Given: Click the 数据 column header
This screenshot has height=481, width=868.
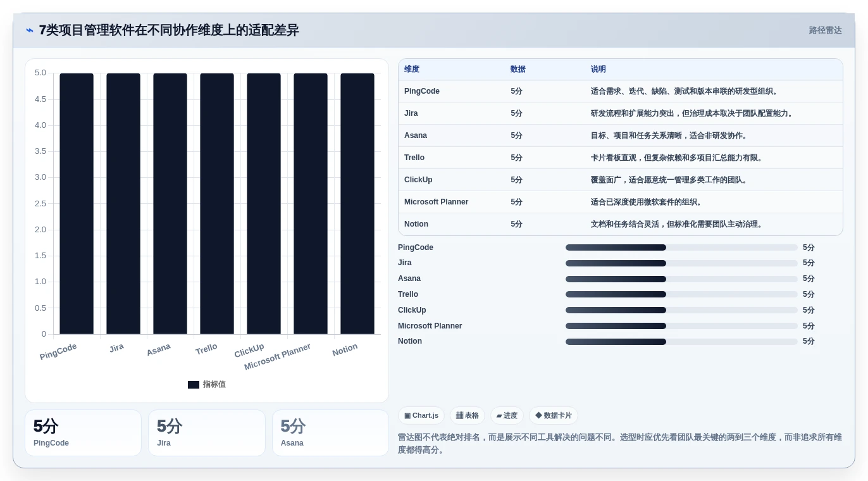Looking at the screenshot, I should [518, 70].
